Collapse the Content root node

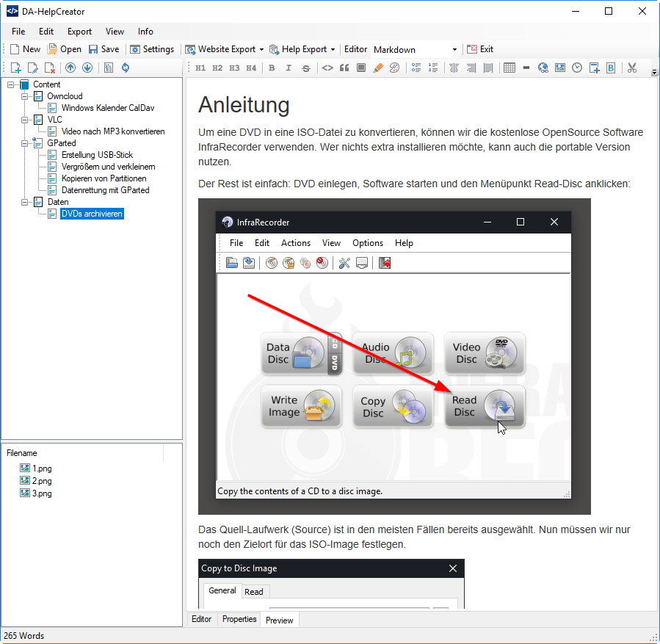[10, 84]
